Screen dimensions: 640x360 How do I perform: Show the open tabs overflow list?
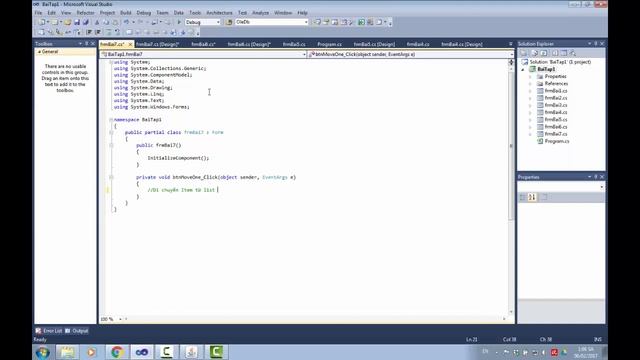pyautogui.click(x=511, y=44)
